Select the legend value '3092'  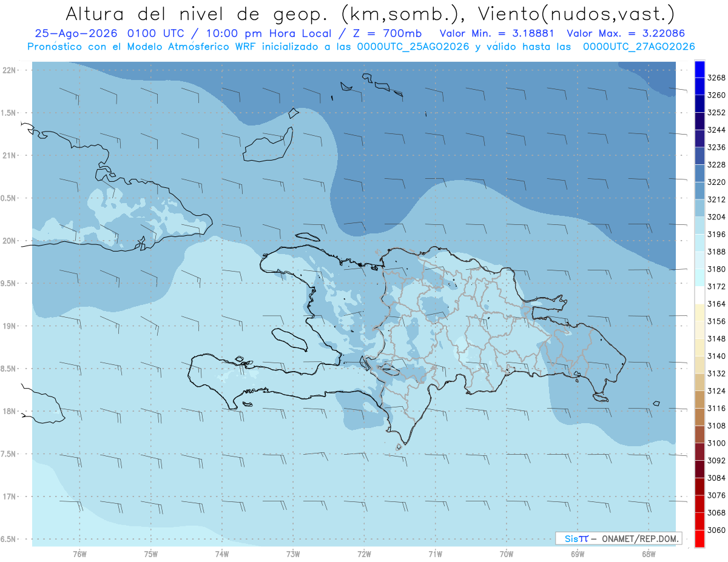point(716,460)
